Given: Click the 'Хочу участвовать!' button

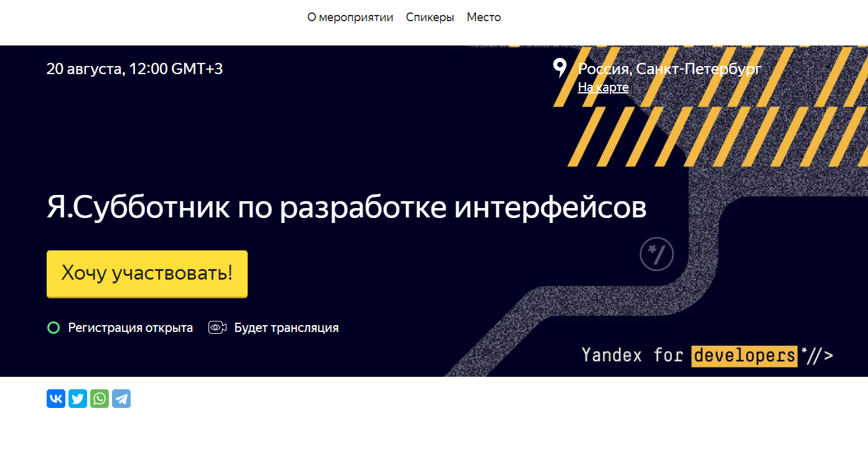Looking at the screenshot, I should [x=147, y=274].
